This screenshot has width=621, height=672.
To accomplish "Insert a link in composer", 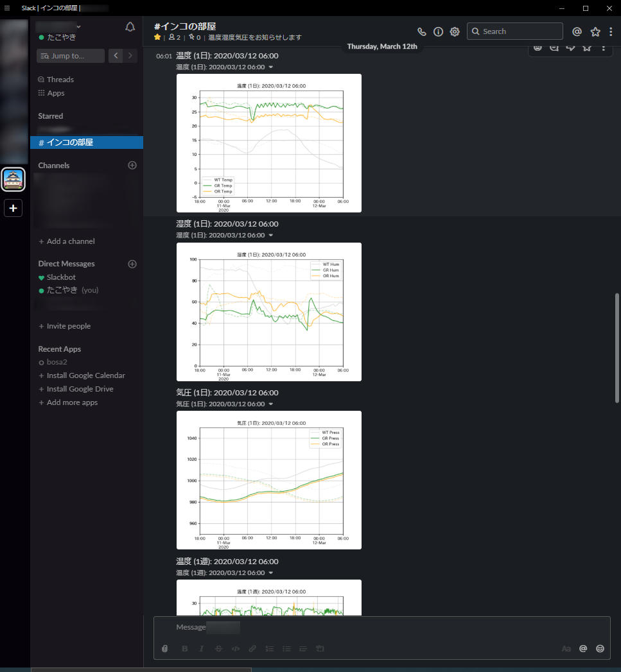I will [252, 648].
